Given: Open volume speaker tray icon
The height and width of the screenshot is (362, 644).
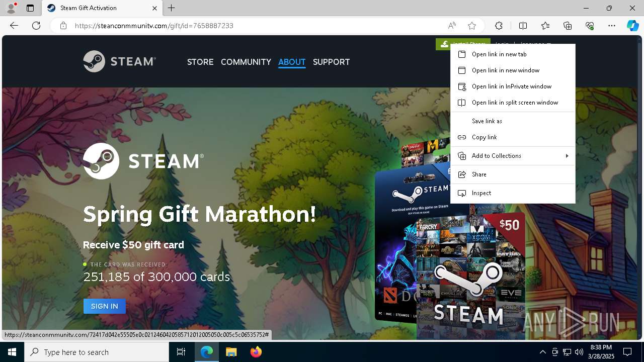Looking at the screenshot, I should point(579,352).
